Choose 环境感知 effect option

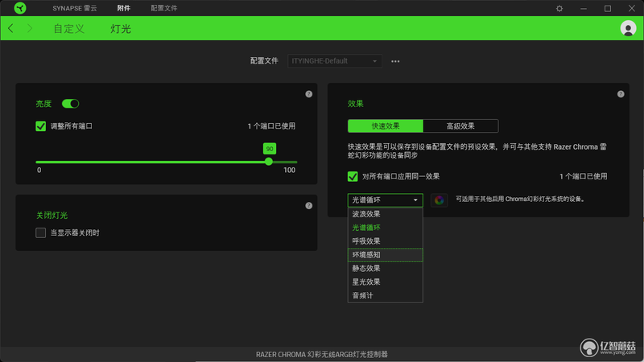click(386, 255)
